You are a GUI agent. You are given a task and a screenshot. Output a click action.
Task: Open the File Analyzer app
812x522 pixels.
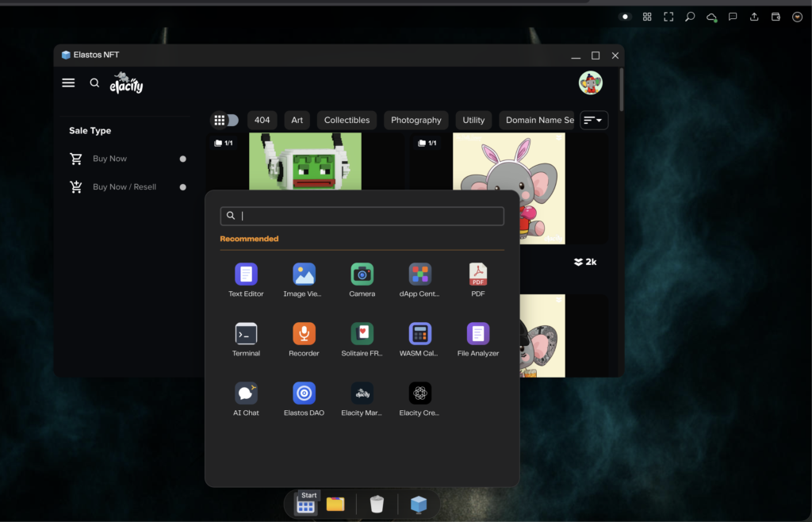point(477,334)
